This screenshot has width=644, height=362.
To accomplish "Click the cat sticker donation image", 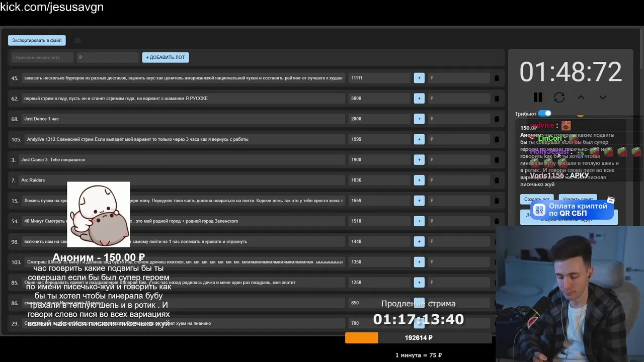I will click(x=99, y=215).
